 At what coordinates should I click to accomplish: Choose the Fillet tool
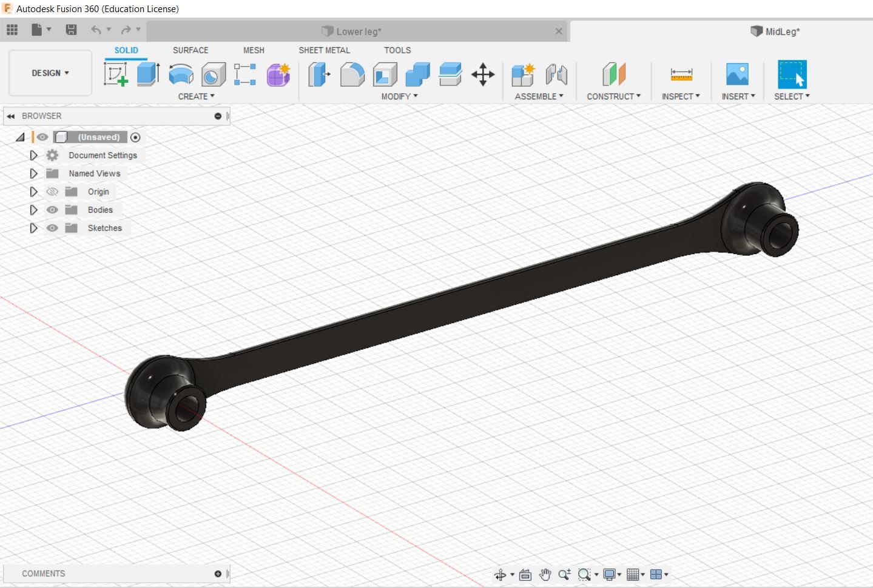pos(352,75)
